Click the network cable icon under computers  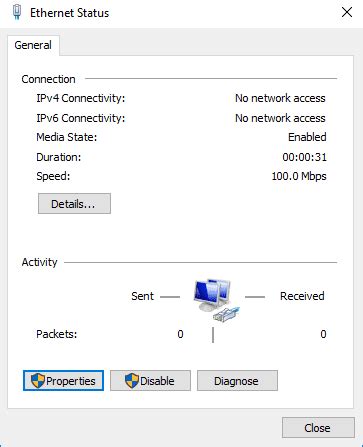coord(226,314)
